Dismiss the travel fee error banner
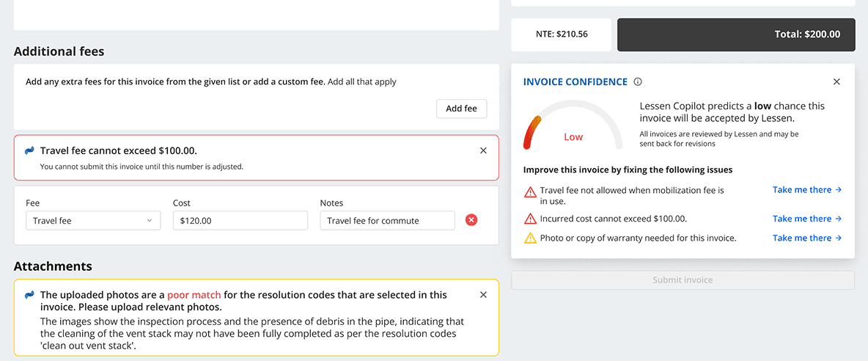 pyautogui.click(x=483, y=150)
